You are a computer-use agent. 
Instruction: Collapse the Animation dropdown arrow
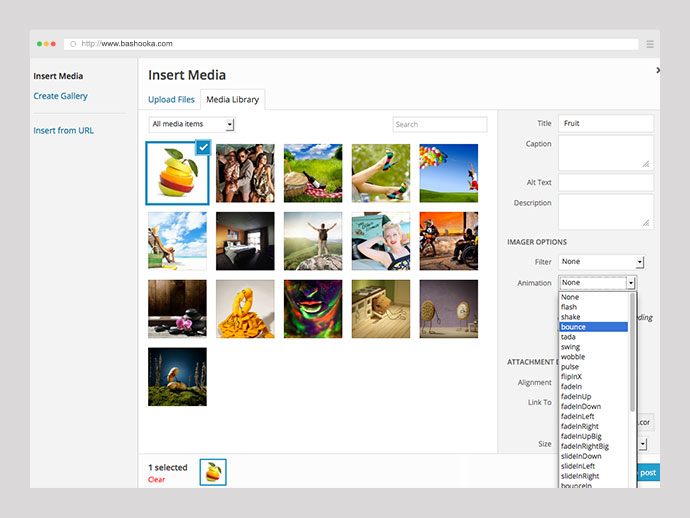point(631,283)
